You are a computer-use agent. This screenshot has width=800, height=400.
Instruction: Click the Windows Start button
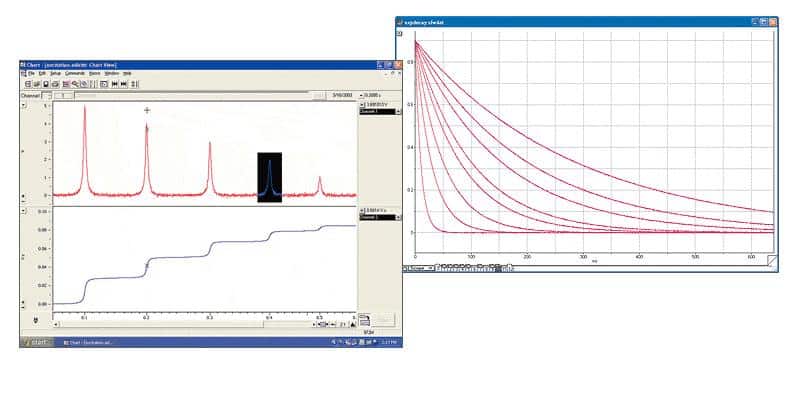pos(36,343)
